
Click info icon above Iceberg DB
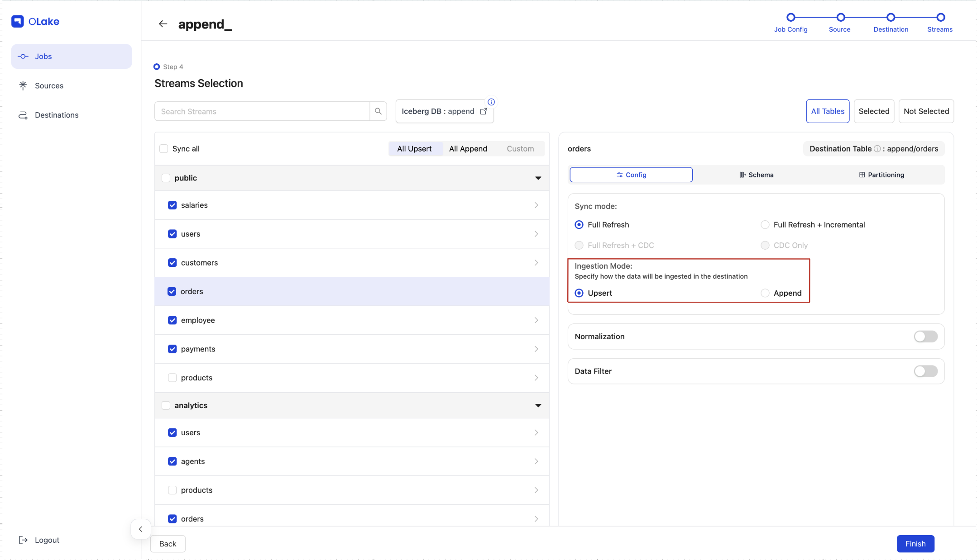(x=491, y=102)
